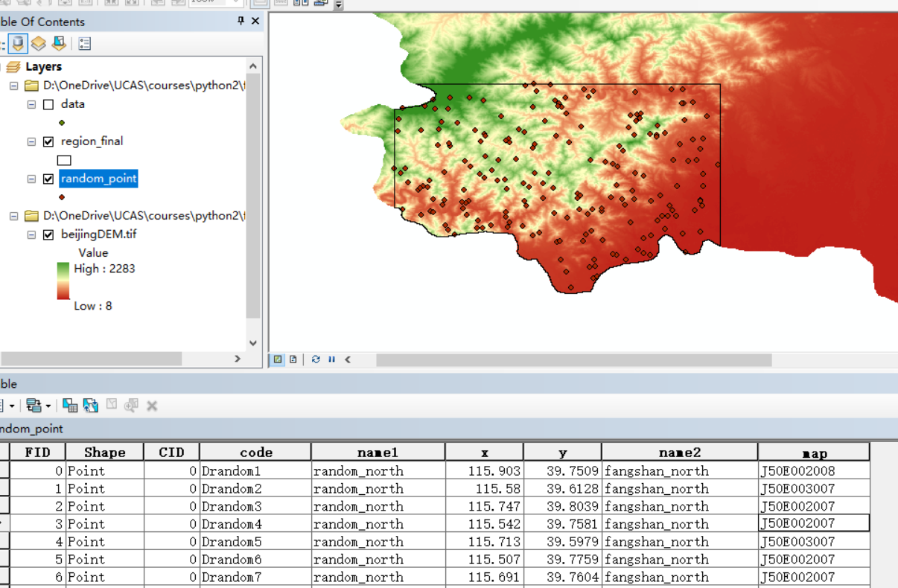The width and height of the screenshot is (898, 588).
Task: Click Switch Selection table icon
Action: 91,406
